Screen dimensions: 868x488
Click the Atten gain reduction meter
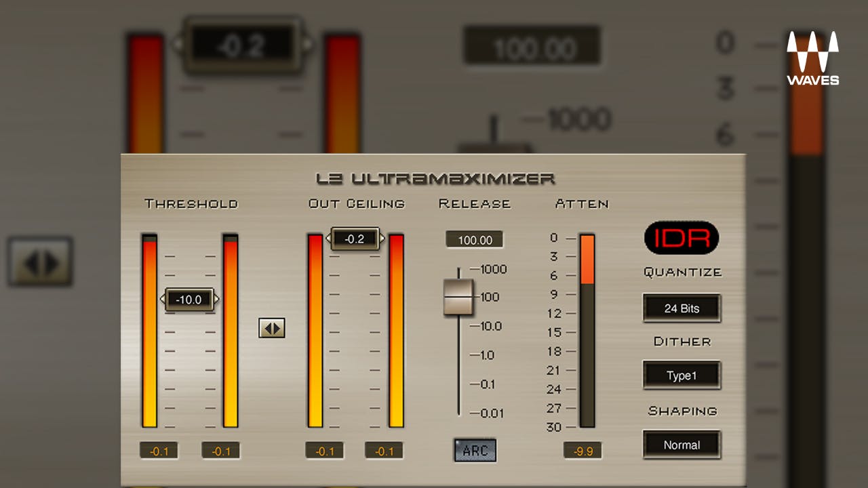click(x=587, y=331)
